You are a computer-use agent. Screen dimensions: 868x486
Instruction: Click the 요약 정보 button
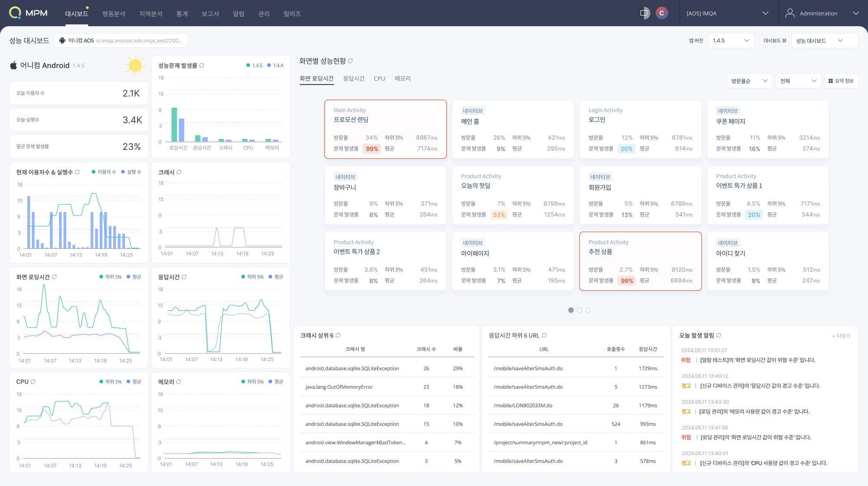(x=841, y=81)
